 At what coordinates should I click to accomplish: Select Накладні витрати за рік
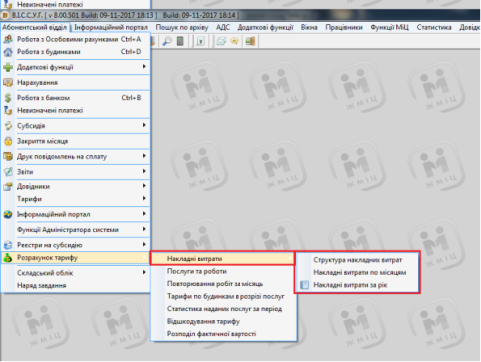(357, 285)
